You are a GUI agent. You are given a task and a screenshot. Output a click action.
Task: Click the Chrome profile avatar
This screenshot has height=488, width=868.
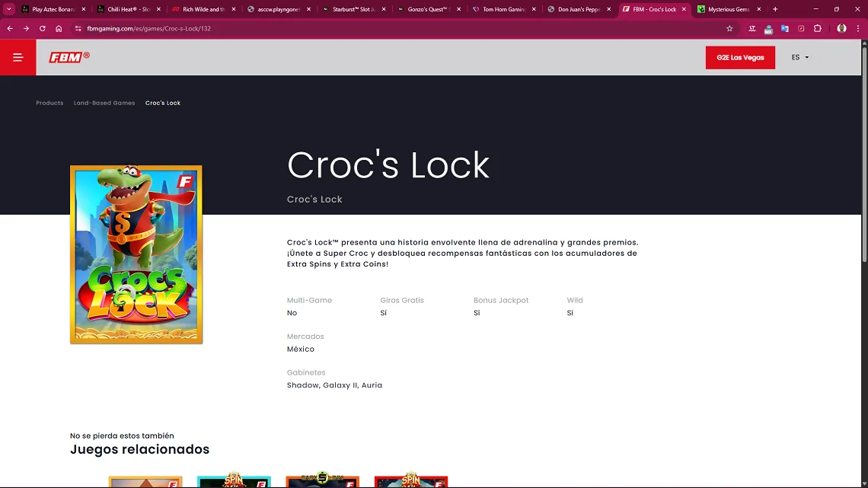(x=841, y=28)
